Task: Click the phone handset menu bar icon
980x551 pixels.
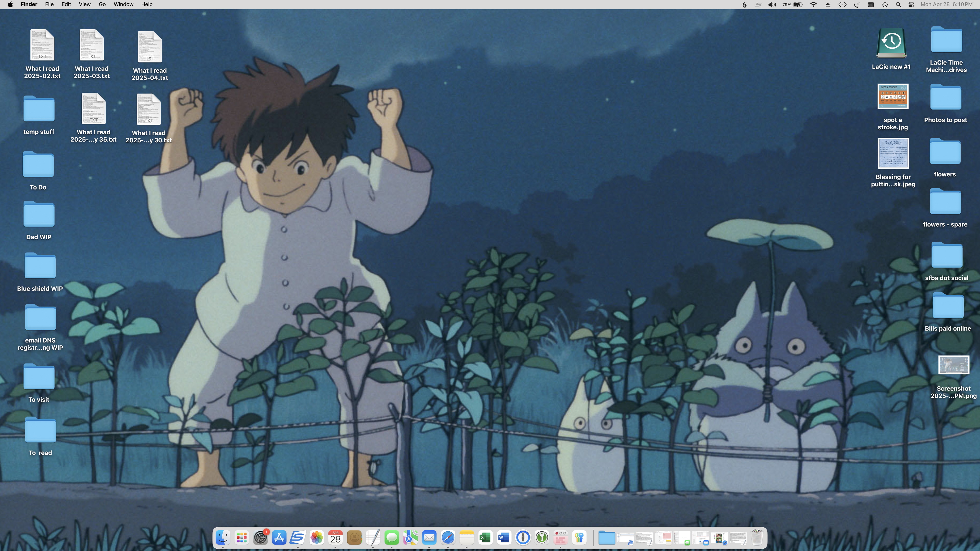Action: [x=856, y=5]
